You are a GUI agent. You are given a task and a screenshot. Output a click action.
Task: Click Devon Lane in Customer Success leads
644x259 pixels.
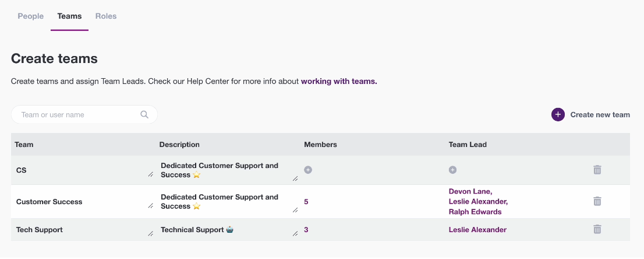coord(470,191)
